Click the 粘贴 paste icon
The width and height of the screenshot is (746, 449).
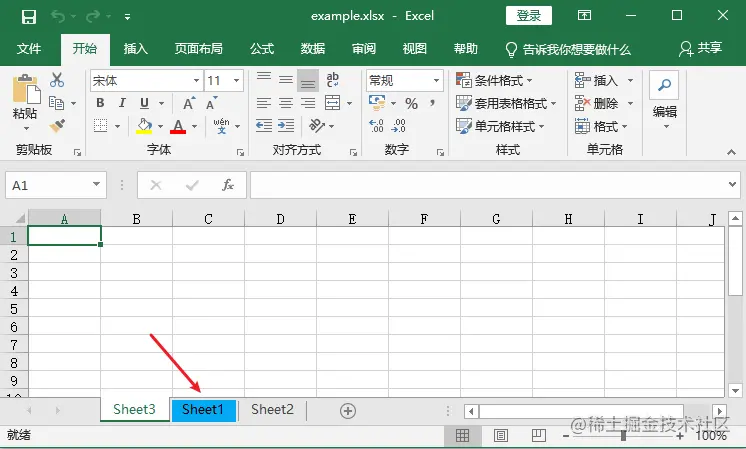(x=26, y=88)
